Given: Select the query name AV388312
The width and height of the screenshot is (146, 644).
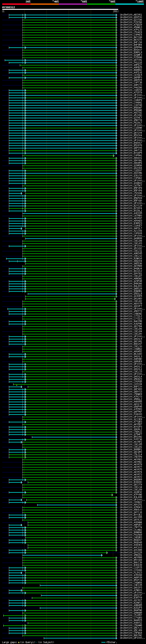Looking at the screenshot, I should [8, 7].
